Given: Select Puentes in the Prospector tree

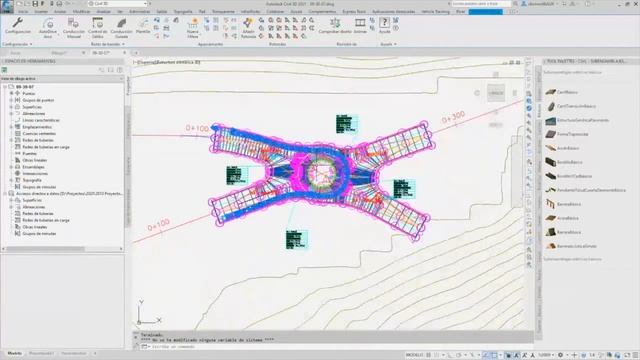Looking at the screenshot, I should (29, 153).
